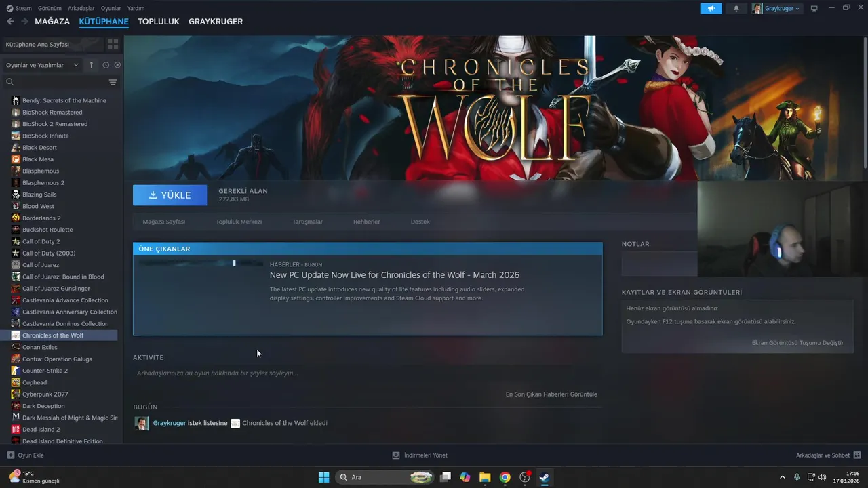The image size is (868, 488).
Task: Click the Black Mesa game icon
Action: click(x=16, y=159)
